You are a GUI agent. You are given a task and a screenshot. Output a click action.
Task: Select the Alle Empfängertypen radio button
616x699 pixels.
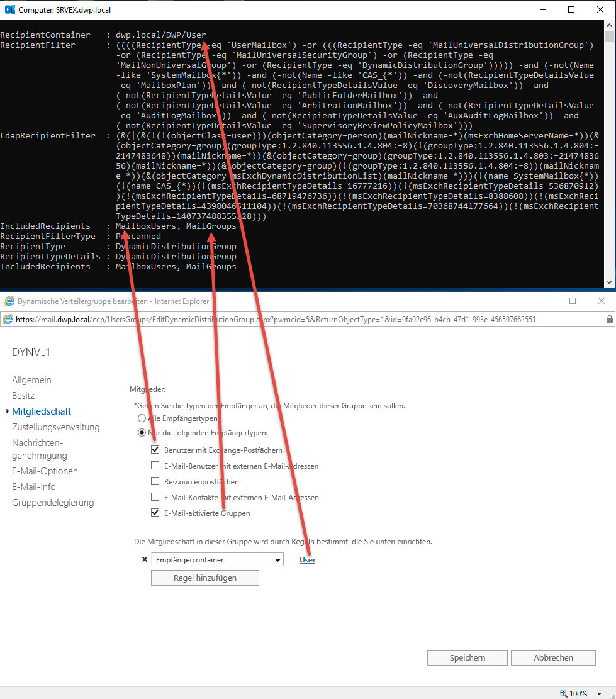click(142, 418)
